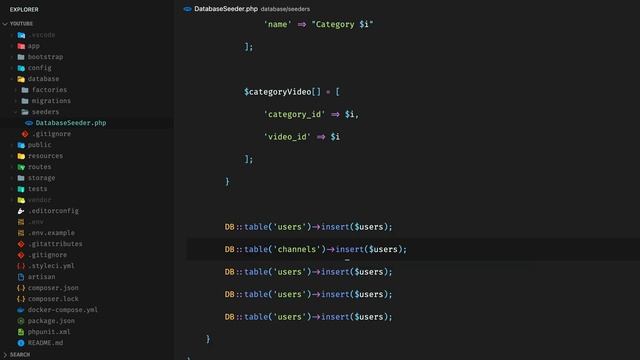Expand the factories folder chevron
Screen dimensions: 640x360
pyautogui.click(x=16, y=90)
